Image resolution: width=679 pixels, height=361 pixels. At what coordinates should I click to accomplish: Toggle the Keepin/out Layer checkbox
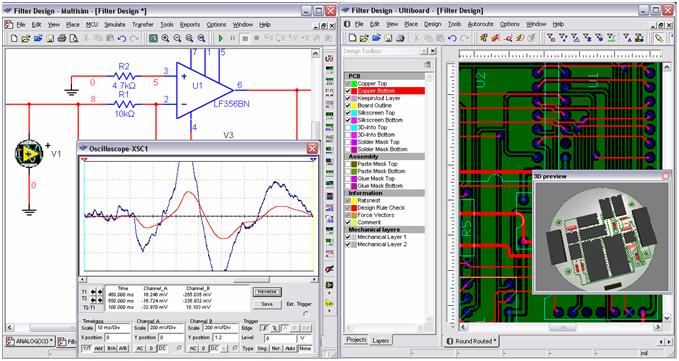348,98
